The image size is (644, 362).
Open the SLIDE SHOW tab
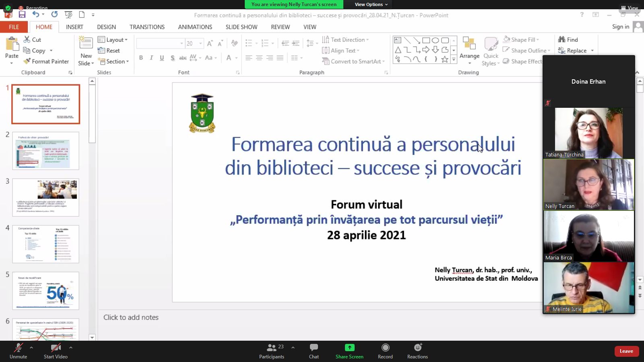pyautogui.click(x=241, y=27)
